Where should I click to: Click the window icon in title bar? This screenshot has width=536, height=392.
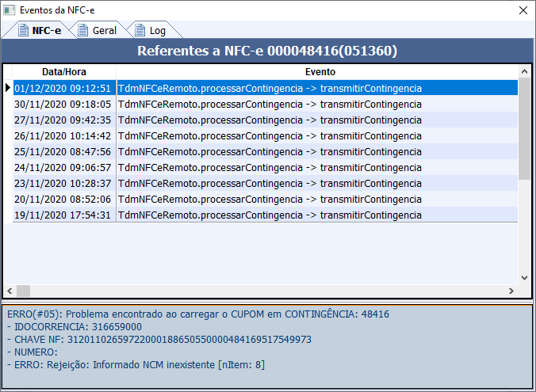[x=10, y=10]
